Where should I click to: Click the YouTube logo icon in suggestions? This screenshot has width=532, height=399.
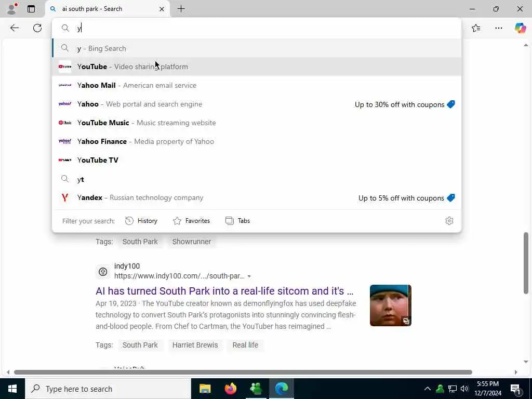point(65,66)
